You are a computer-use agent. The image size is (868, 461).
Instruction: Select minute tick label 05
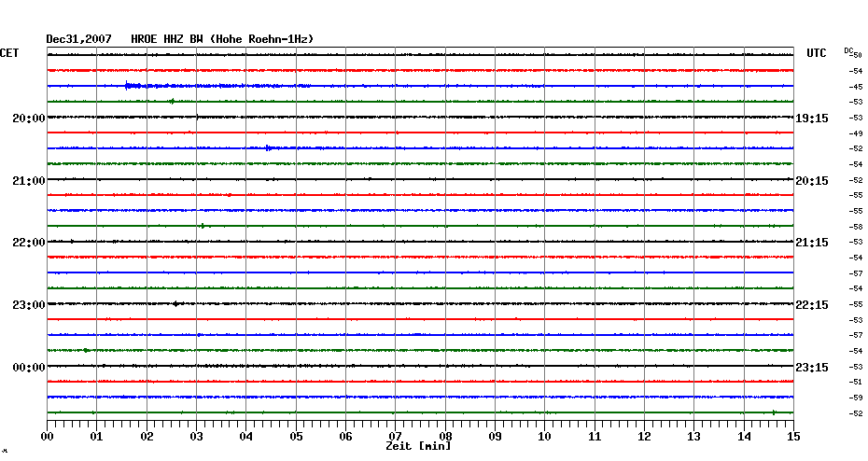[x=296, y=437]
